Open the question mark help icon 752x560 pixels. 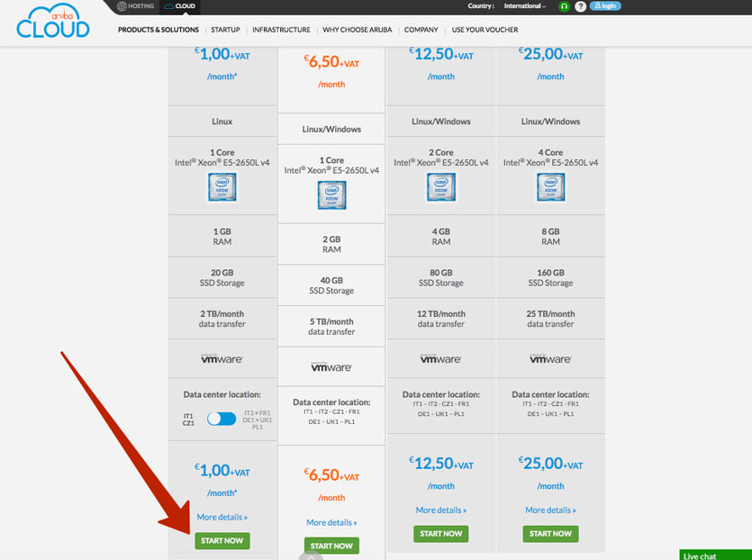click(x=580, y=6)
